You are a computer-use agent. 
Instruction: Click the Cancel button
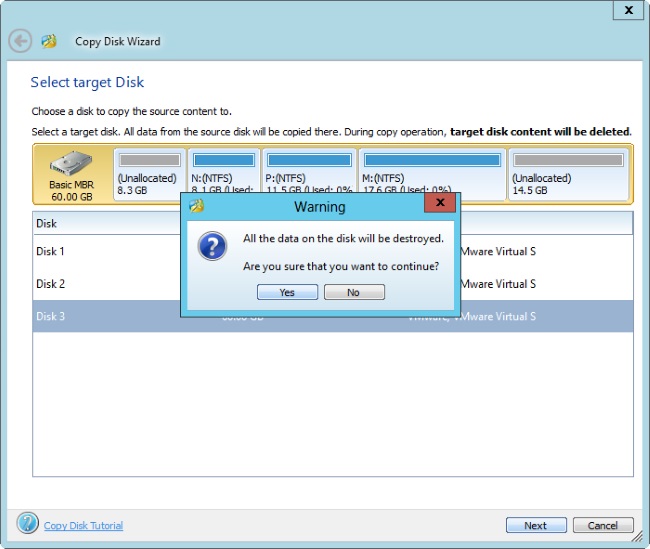tap(603, 525)
